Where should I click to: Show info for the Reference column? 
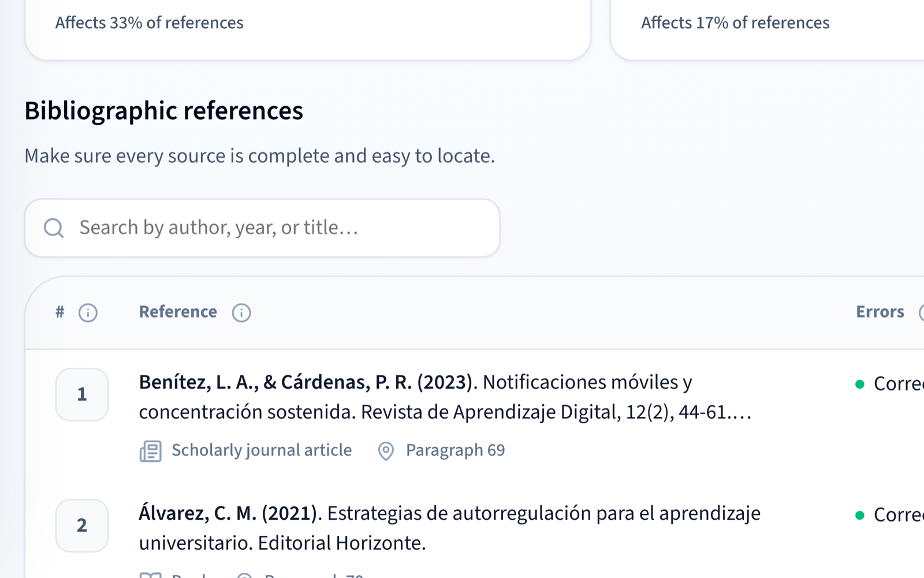click(241, 312)
